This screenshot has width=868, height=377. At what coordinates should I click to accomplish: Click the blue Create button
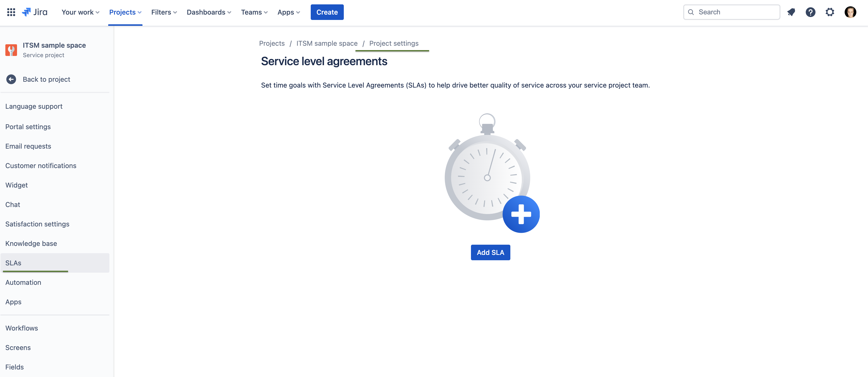327,12
